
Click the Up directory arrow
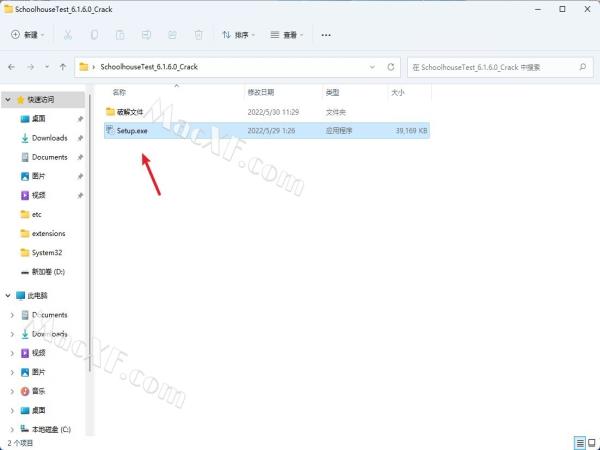tap(63, 67)
